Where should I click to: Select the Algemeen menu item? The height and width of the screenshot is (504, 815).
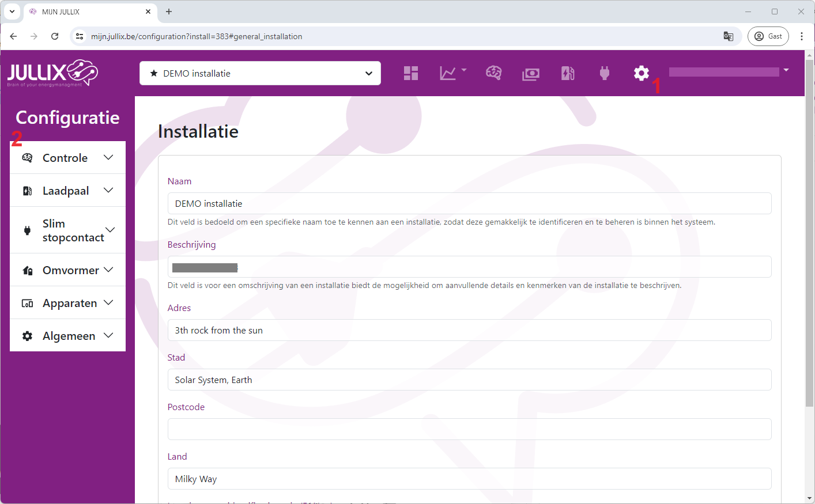click(x=67, y=335)
